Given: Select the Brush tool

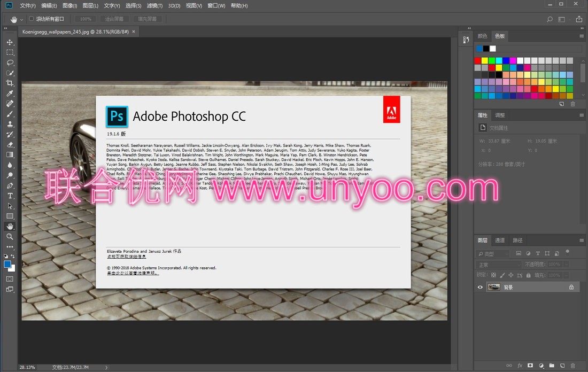Looking at the screenshot, I should pos(10,114).
